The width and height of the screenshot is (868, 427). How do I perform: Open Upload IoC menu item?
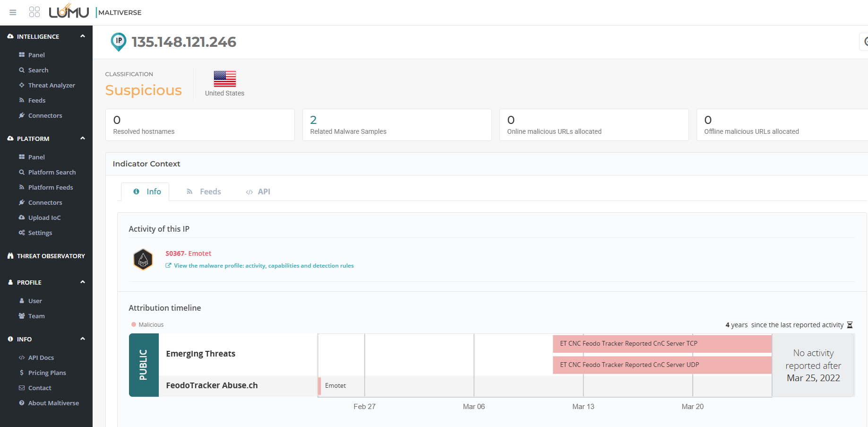point(44,218)
